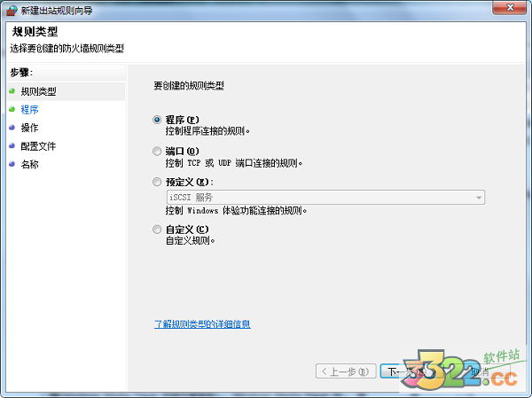Select the 程序(P) radio button
This screenshot has height=398, width=532.
pyautogui.click(x=157, y=120)
